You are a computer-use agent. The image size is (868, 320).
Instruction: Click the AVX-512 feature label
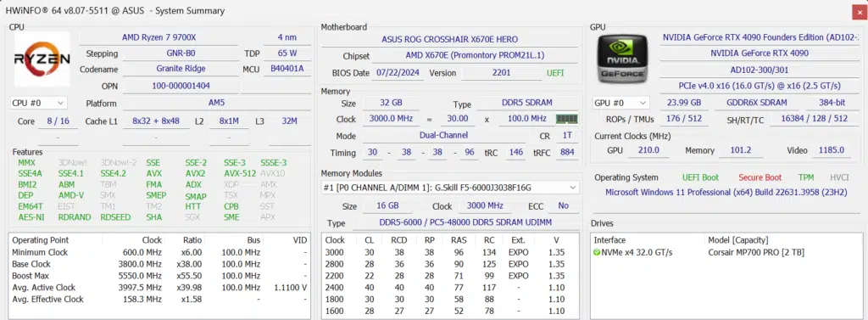coord(240,174)
